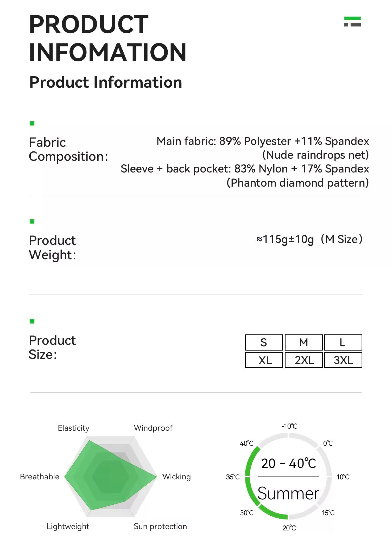
Task: Click the green radar chart center
Action: click(110, 476)
